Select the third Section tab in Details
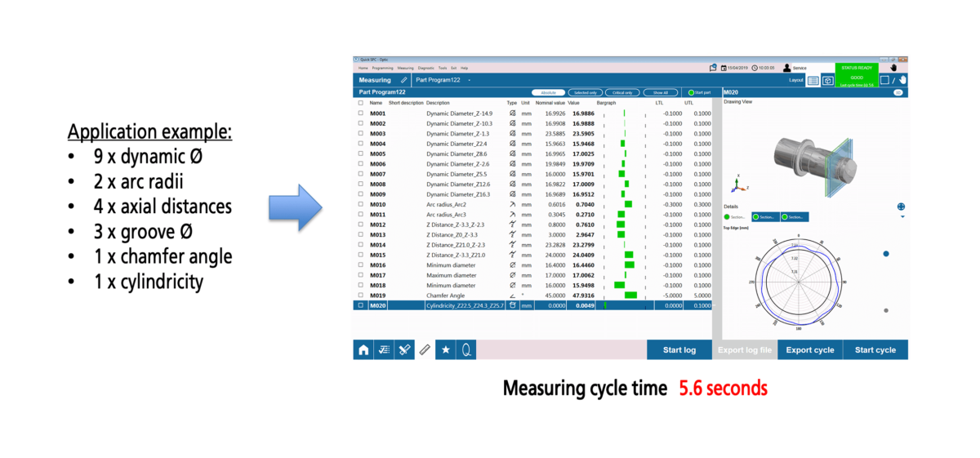The height and width of the screenshot is (458, 980). tap(794, 216)
